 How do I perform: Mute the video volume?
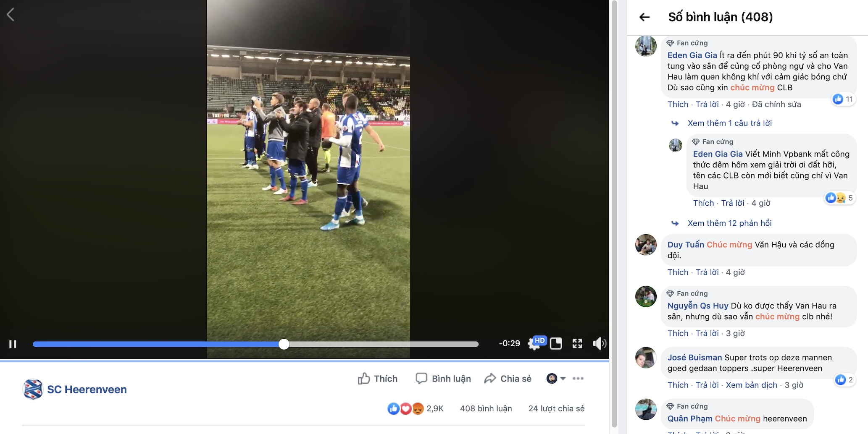coord(599,344)
